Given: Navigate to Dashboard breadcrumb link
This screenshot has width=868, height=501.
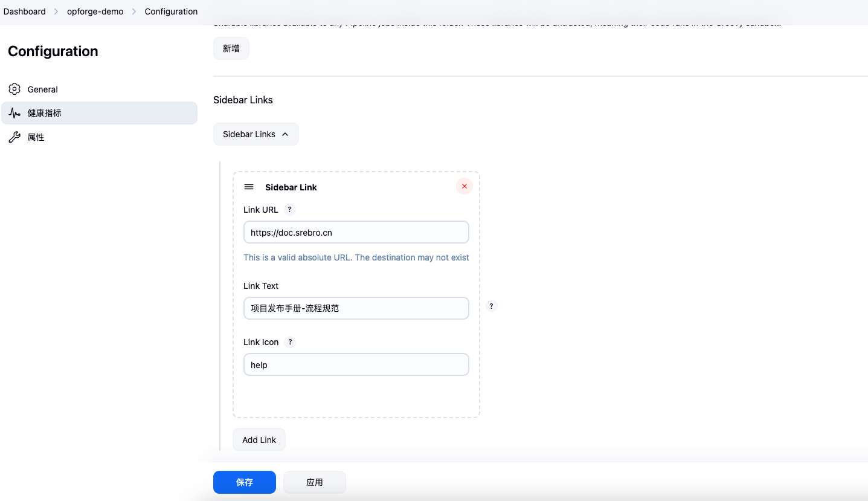Looking at the screenshot, I should [x=24, y=11].
